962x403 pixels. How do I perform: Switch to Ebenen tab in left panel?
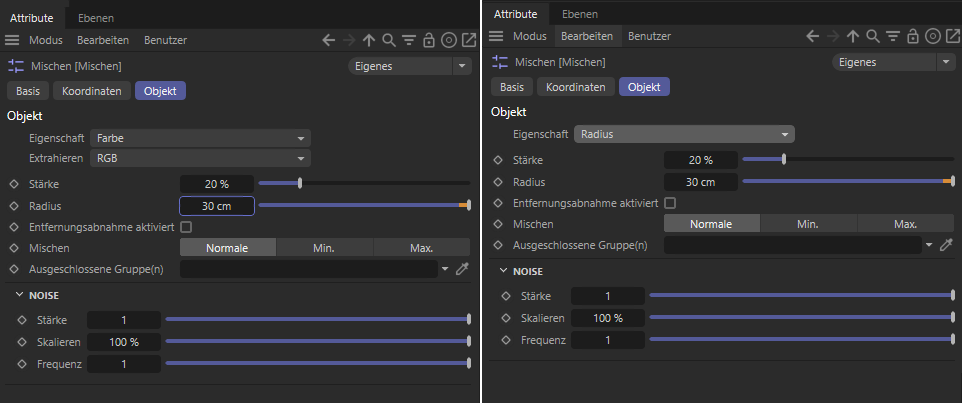pos(96,18)
